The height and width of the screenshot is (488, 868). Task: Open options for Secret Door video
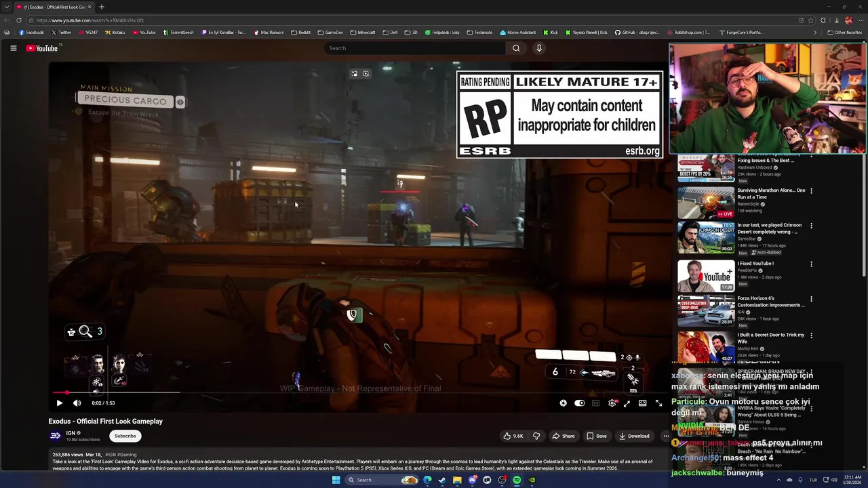(811, 335)
